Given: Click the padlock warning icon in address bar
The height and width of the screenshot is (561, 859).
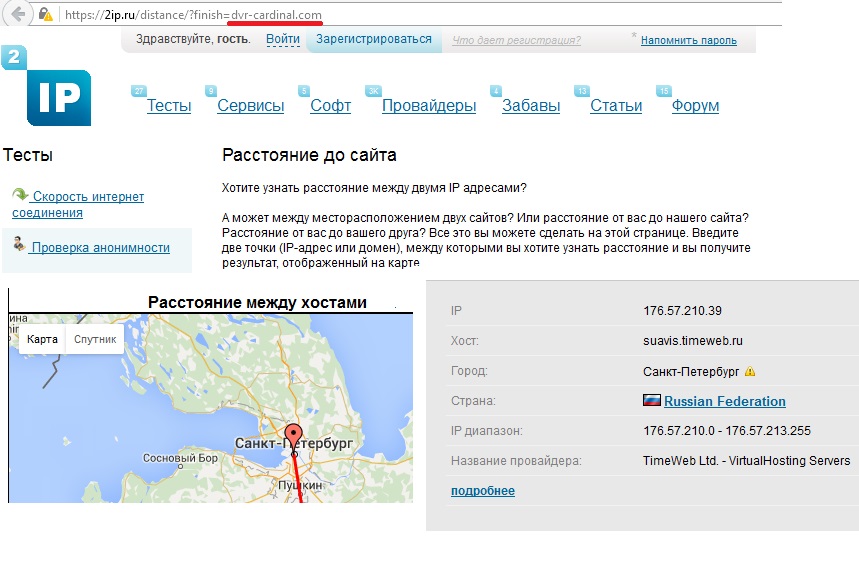Looking at the screenshot, I should pyautogui.click(x=46, y=15).
